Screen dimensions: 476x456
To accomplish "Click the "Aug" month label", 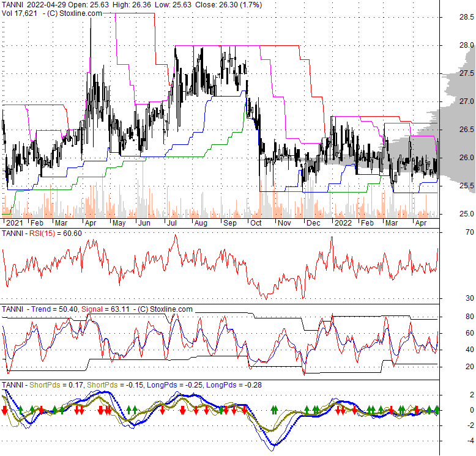I will click(x=201, y=223).
